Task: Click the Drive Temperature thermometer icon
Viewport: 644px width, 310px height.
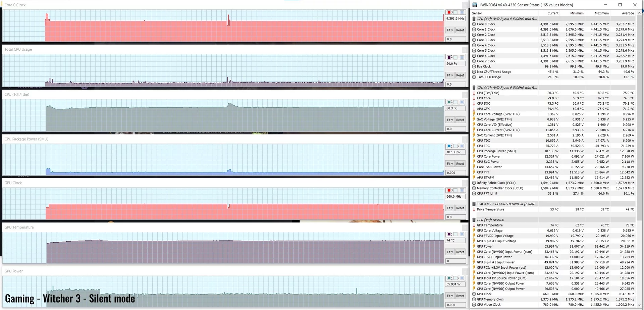Action: 474,209
